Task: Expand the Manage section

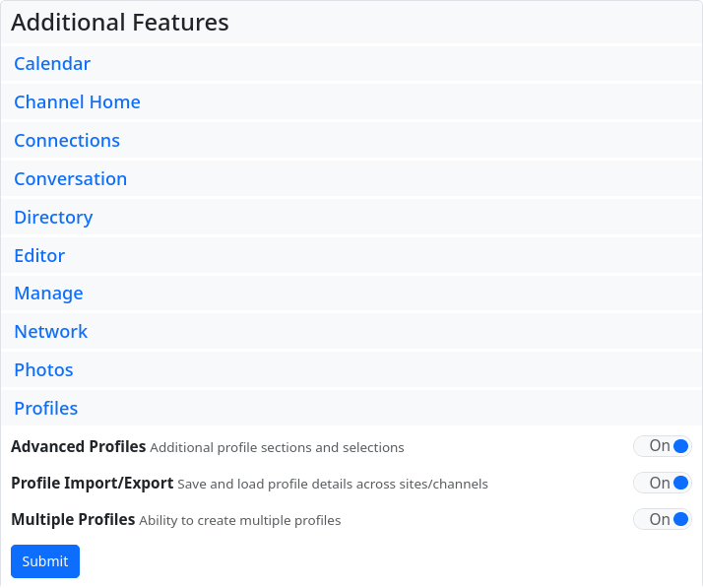Action: [48, 294]
